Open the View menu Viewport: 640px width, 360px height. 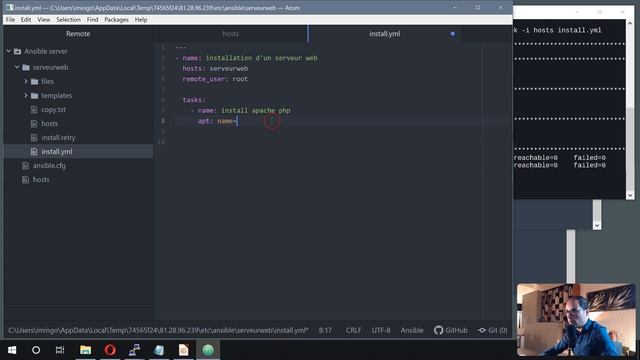(x=44, y=20)
